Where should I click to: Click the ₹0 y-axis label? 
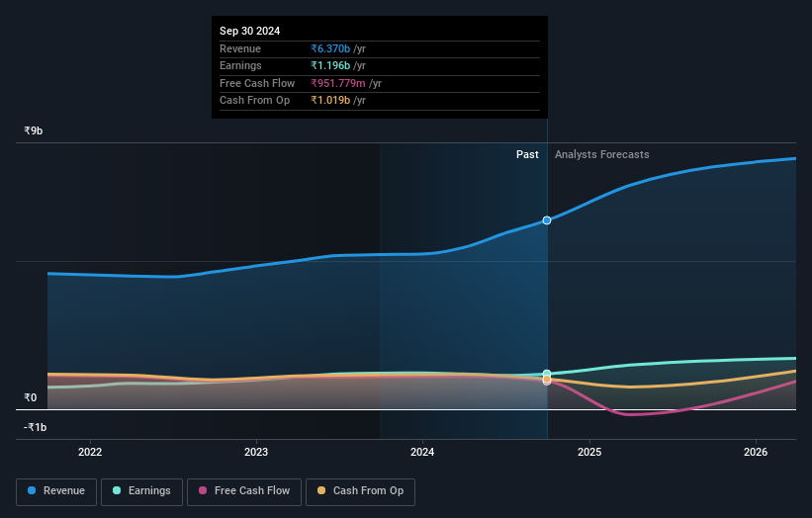tap(31, 397)
